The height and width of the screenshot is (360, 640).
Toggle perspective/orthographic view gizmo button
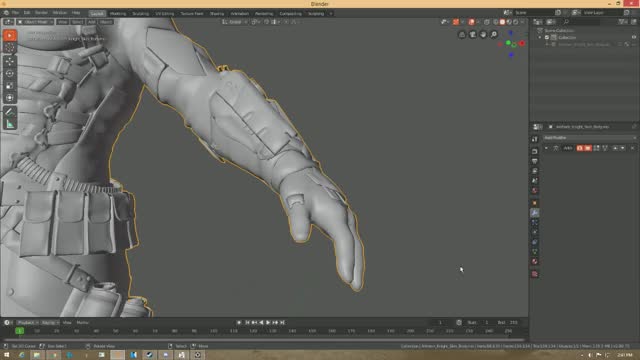point(462,34)
